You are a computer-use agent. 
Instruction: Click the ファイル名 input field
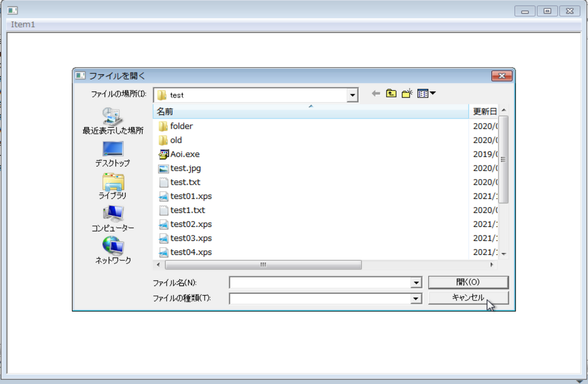[x=320, y=282]
